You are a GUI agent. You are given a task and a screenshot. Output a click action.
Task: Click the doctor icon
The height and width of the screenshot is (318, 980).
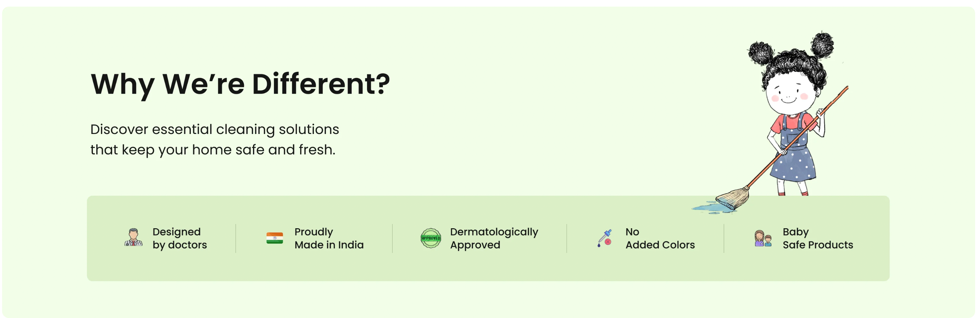click(x=133, y=238)
